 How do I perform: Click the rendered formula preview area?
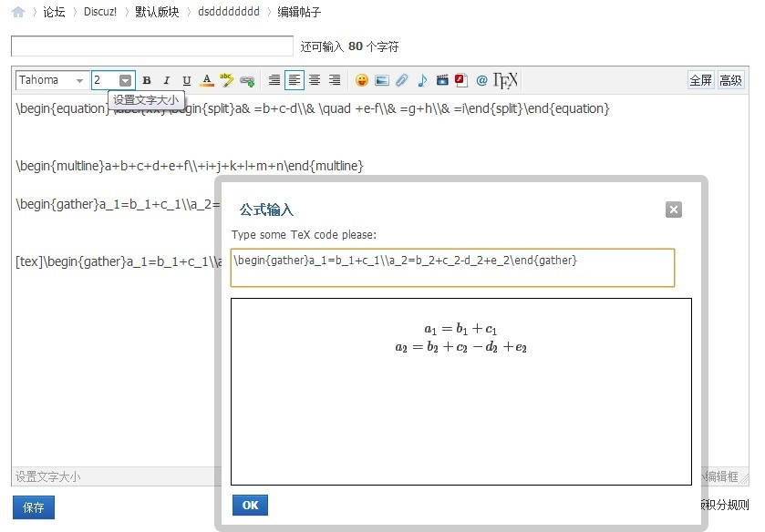click(x=461, y=392)
